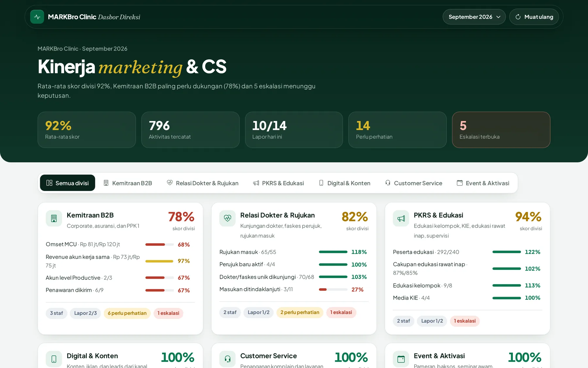The height and width of the screenshot is (368, 588).
Task: Click the Media KIE 4/4 row
Action: 467,298
